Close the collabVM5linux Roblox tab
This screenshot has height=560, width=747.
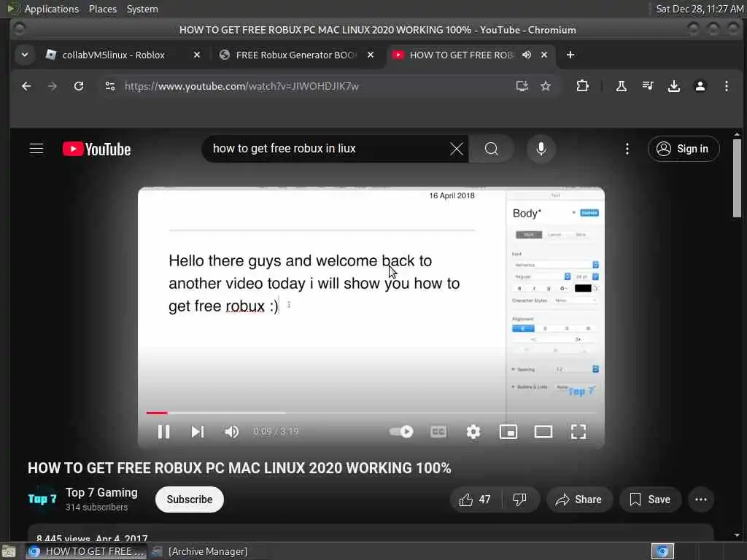pos(197,55)
